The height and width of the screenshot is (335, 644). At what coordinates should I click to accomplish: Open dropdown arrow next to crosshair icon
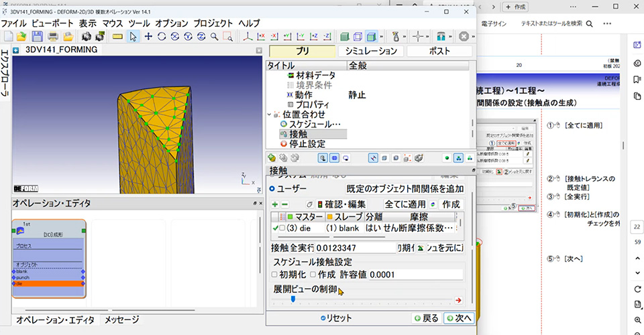(427, 36)
